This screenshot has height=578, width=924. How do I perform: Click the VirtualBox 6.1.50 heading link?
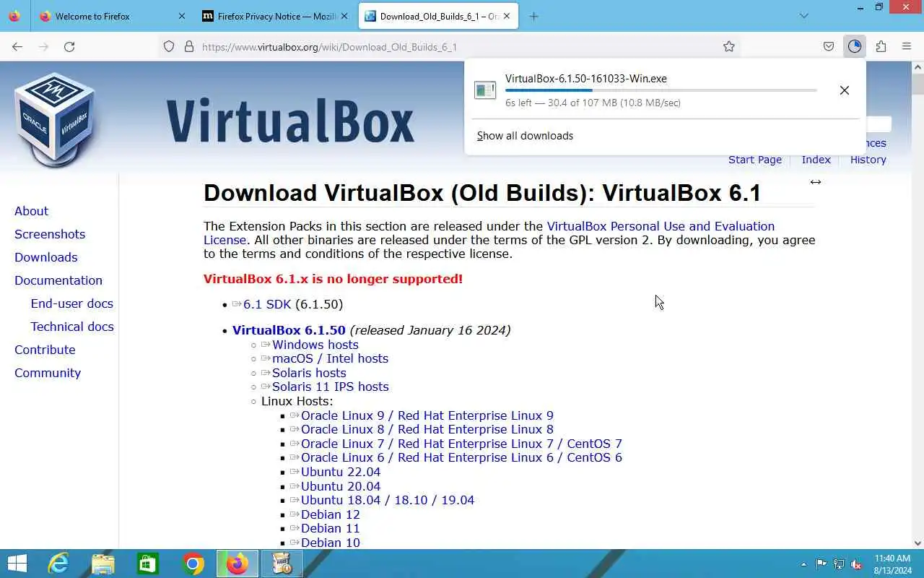tap(289, 330)
